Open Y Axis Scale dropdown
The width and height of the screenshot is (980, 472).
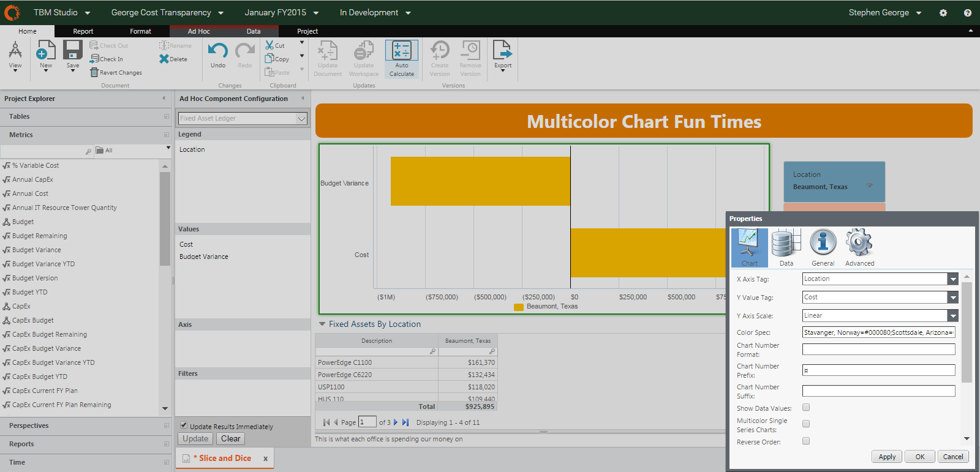coord(952,316)
